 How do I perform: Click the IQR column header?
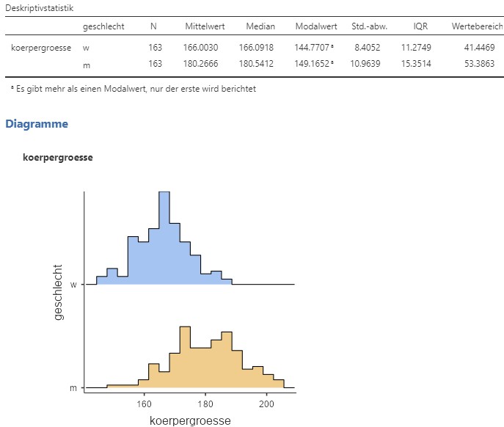[420, 26]
